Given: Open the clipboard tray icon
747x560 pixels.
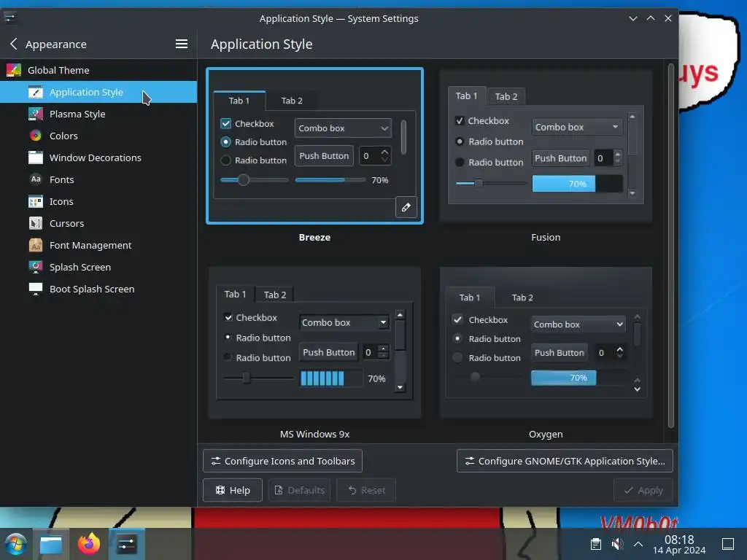Looking at the screenshot, I should 595,544.
